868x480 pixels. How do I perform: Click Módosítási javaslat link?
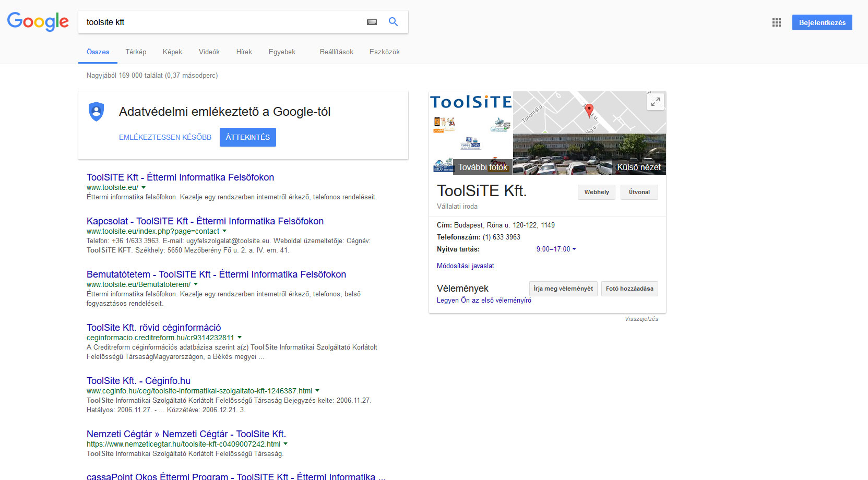tap(465, 266)
